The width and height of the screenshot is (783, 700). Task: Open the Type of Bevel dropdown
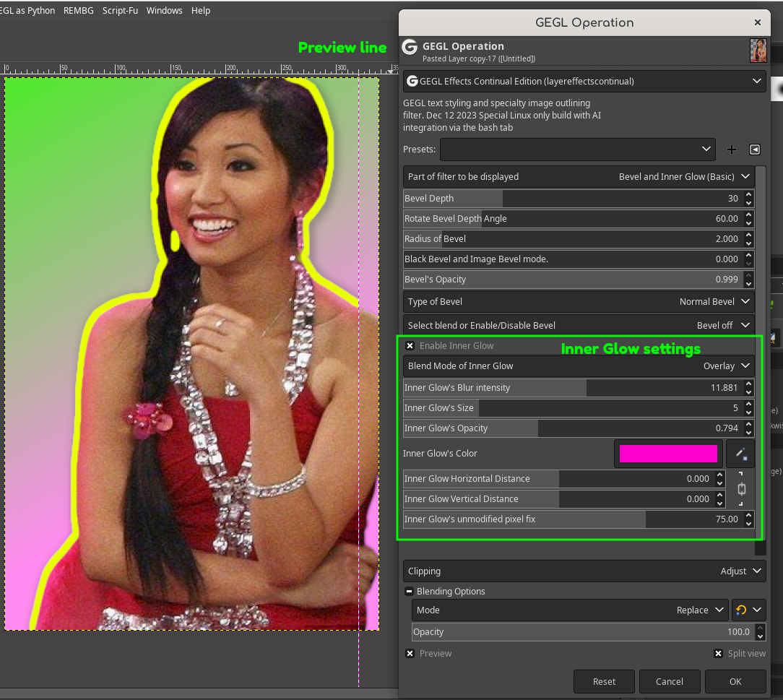coord(579,301)
